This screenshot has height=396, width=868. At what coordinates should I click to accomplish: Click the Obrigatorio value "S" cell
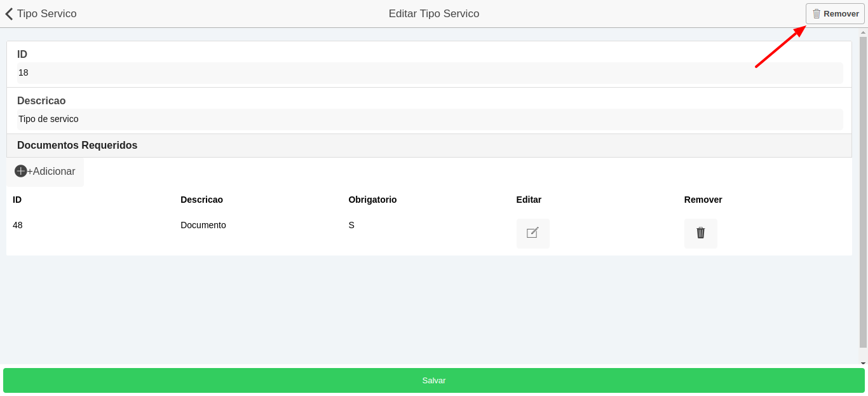pos(351,225)
